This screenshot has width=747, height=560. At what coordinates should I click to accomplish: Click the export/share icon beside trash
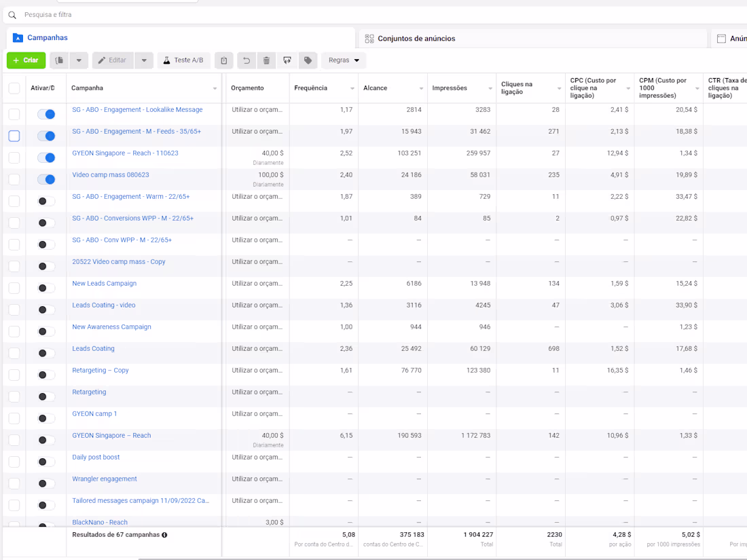pos(287,60)
